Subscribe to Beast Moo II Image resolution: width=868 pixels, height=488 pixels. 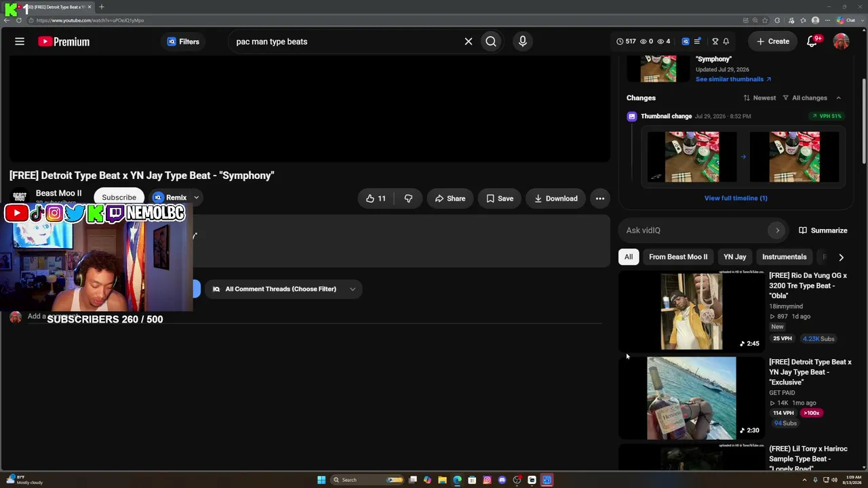click(x=119, y=197)
